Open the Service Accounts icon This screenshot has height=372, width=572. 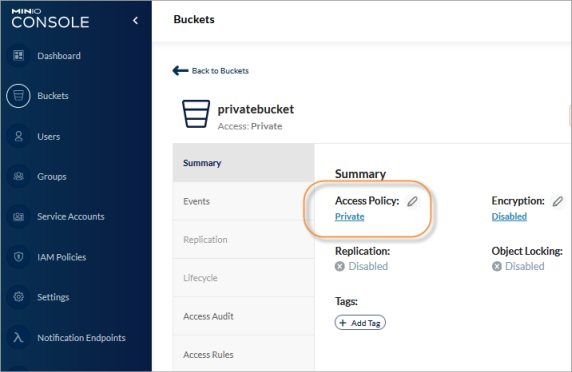[x=18, y=217]
